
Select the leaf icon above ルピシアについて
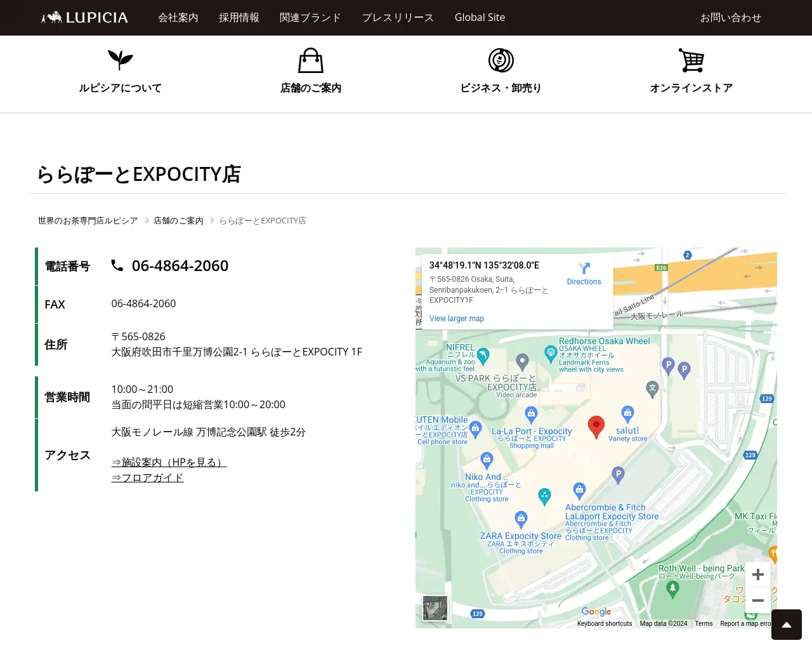point(120,60)
